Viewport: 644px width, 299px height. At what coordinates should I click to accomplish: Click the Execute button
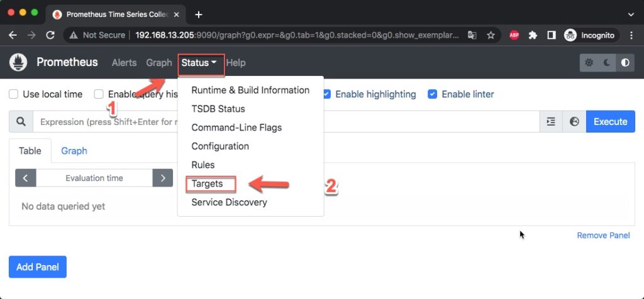610,121
